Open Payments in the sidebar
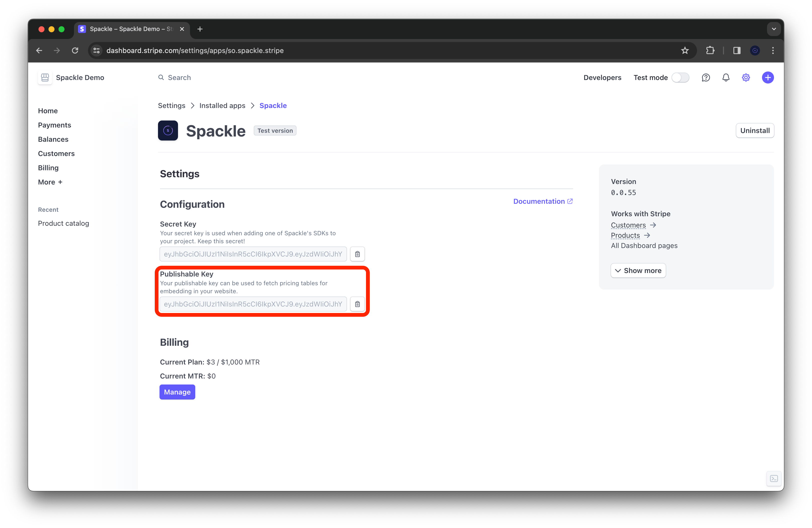Viewport: 812px width, 528px height. [x=54, y=125]
